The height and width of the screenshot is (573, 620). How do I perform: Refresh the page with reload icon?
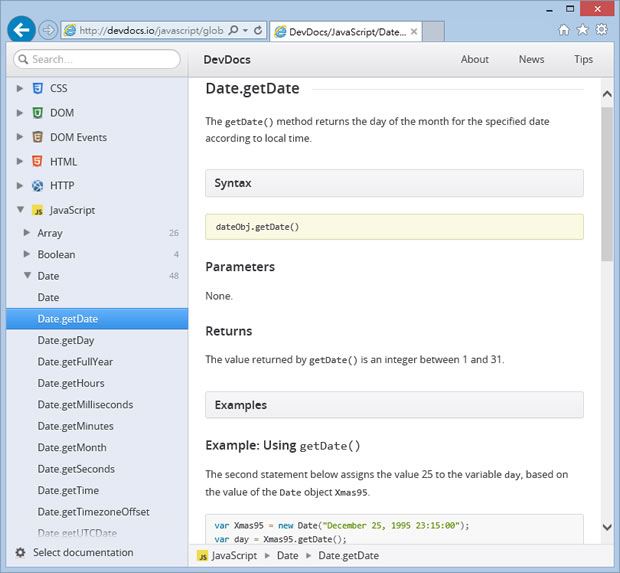(258, 31)
